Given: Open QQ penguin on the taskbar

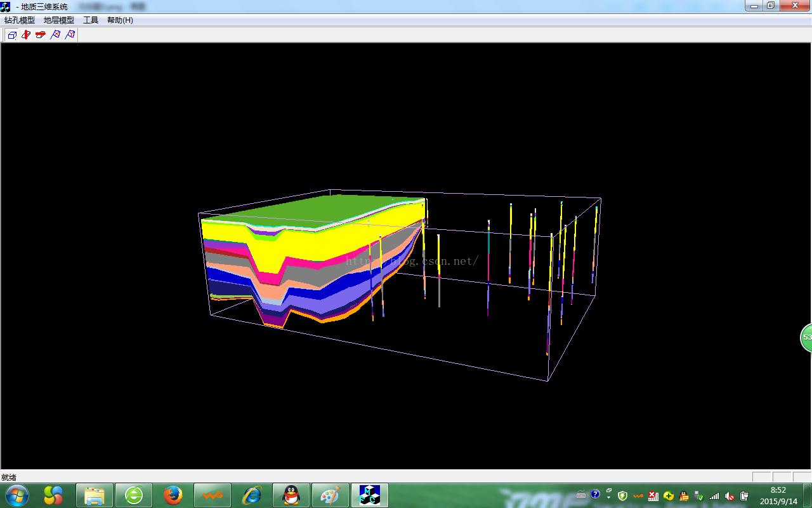Looking at the screenshot, I should point(291,495).
